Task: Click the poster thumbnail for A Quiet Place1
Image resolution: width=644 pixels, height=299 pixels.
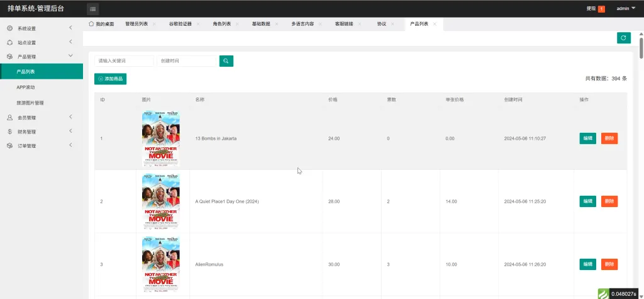Action: pos(161,201)
